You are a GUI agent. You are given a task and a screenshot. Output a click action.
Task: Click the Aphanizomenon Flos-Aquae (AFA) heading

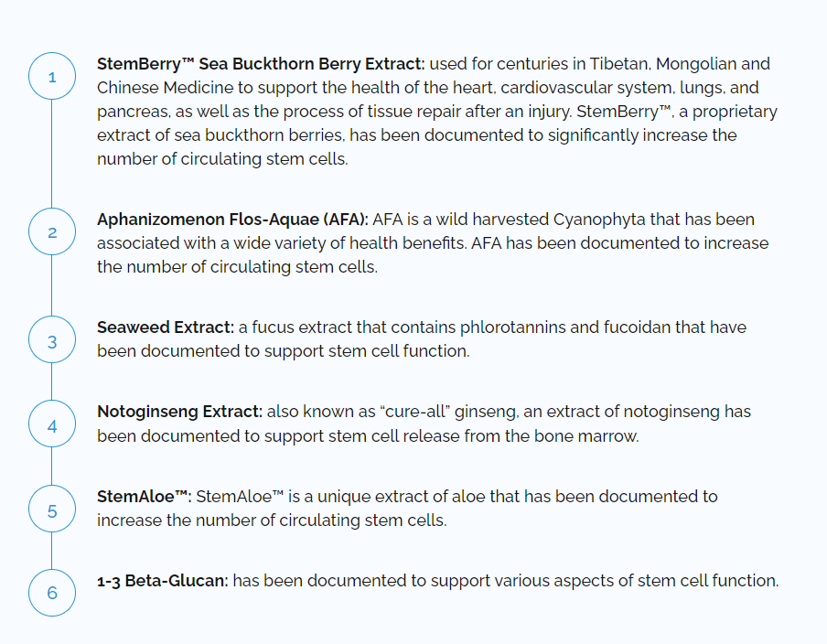[232, 220]
